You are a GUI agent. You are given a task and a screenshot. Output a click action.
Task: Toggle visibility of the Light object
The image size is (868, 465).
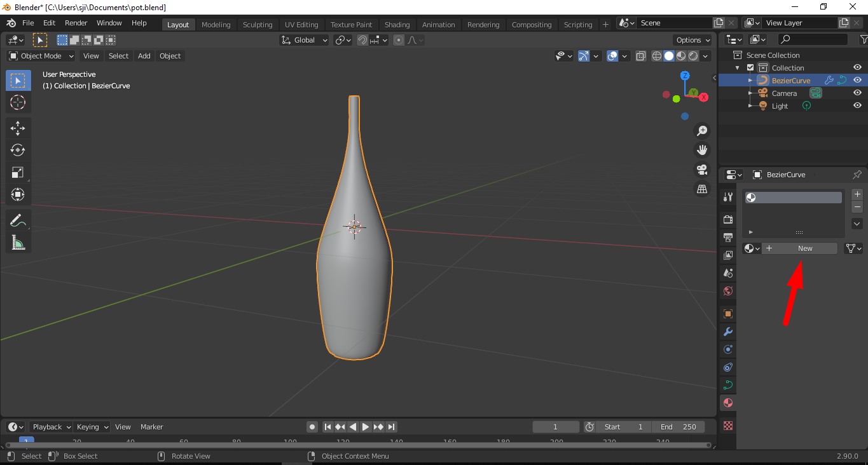pyautogui.click(x=857, y=105)
